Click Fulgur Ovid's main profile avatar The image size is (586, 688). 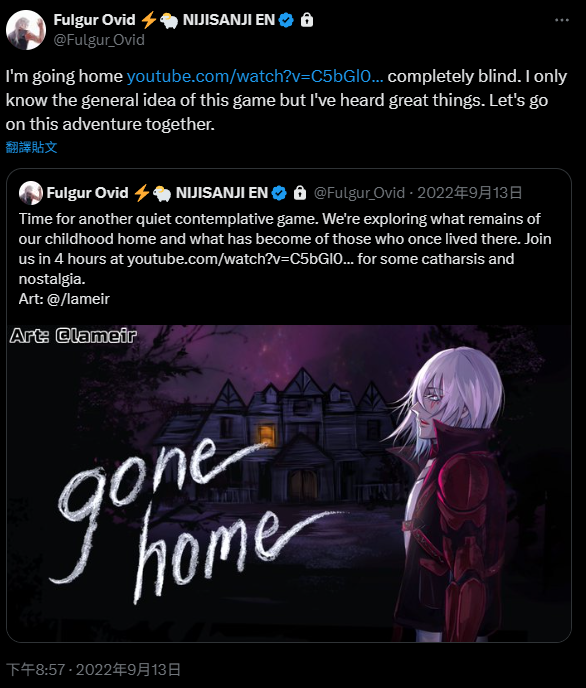pos(26,30)
